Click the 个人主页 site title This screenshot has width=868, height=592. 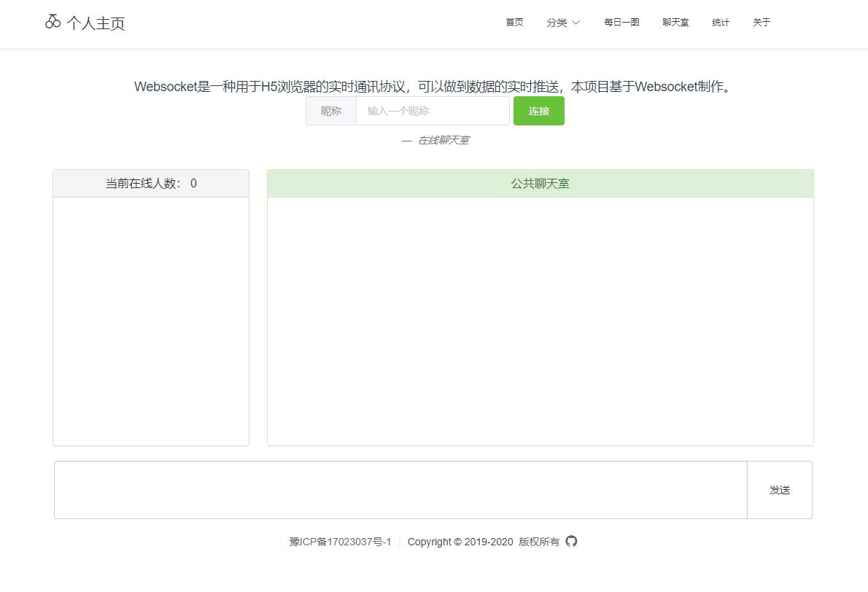tap(96, 23)
